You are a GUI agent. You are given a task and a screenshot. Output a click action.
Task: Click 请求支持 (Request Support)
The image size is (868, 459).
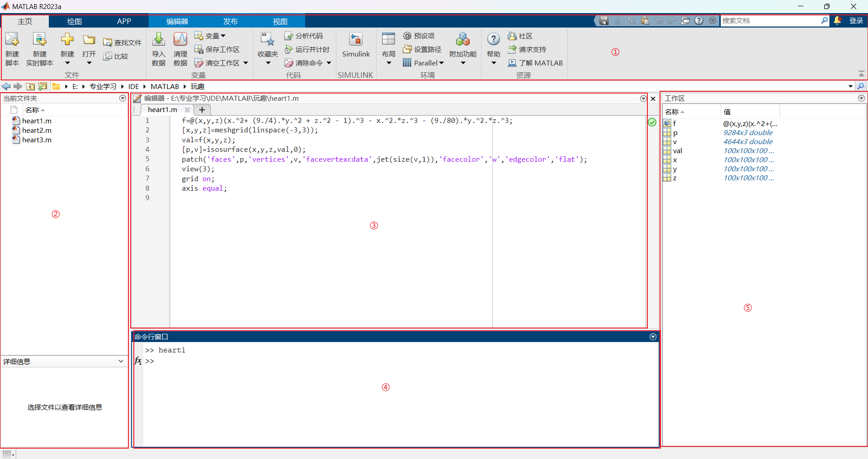[x=527, y=49]
